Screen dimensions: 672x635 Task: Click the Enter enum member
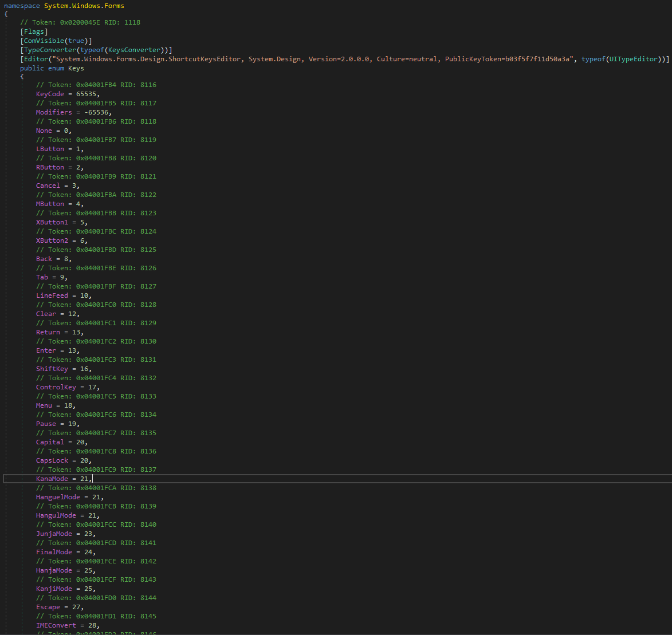click(x=46, y=350)
